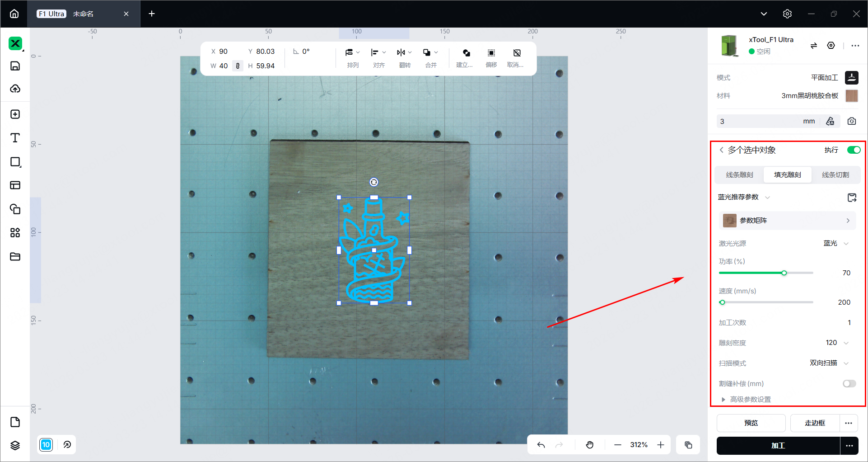The image size is (868, 462).
Task: Open the 激光光源 laser source dropdown
Action: [x=836, y=243]
